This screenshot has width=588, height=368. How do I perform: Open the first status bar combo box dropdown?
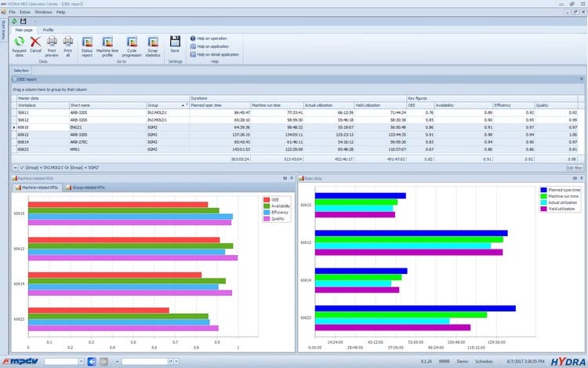tap(81, 361)
